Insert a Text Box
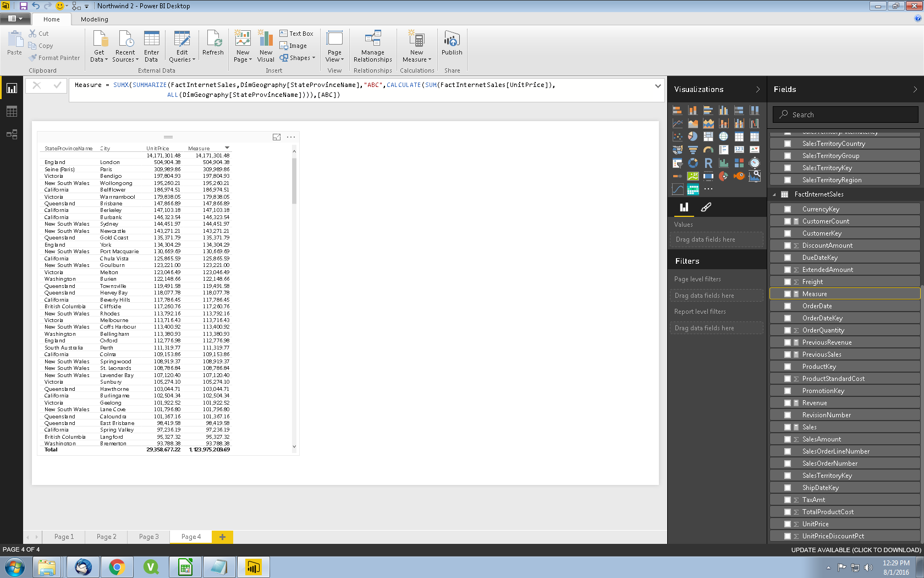The width and height of the screenshot is (924, 578). tap(296, 34)
